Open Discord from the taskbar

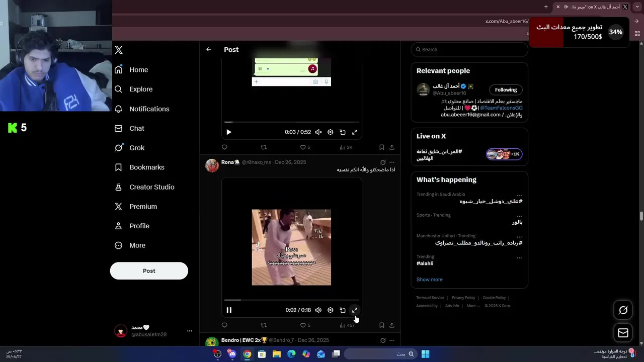point(232,354)
